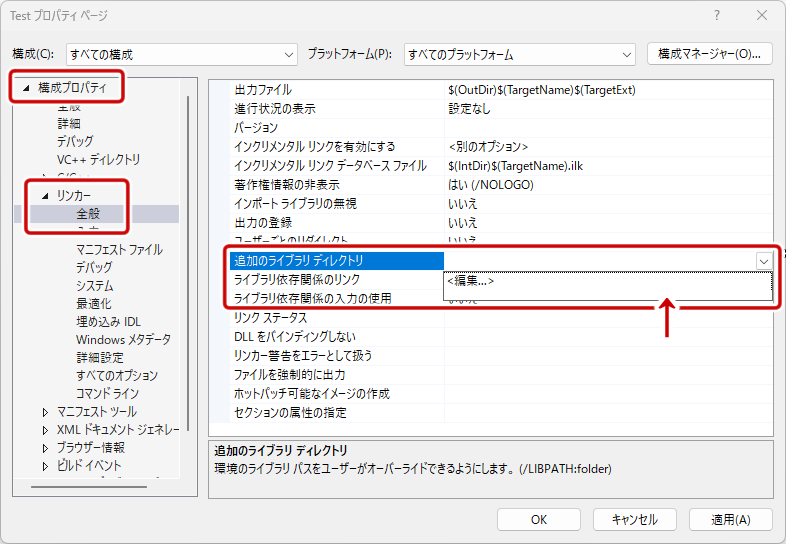Screen dimensions: 786x544
Task: Expand the マニフェスト ツール node
Action: point(46,412)
